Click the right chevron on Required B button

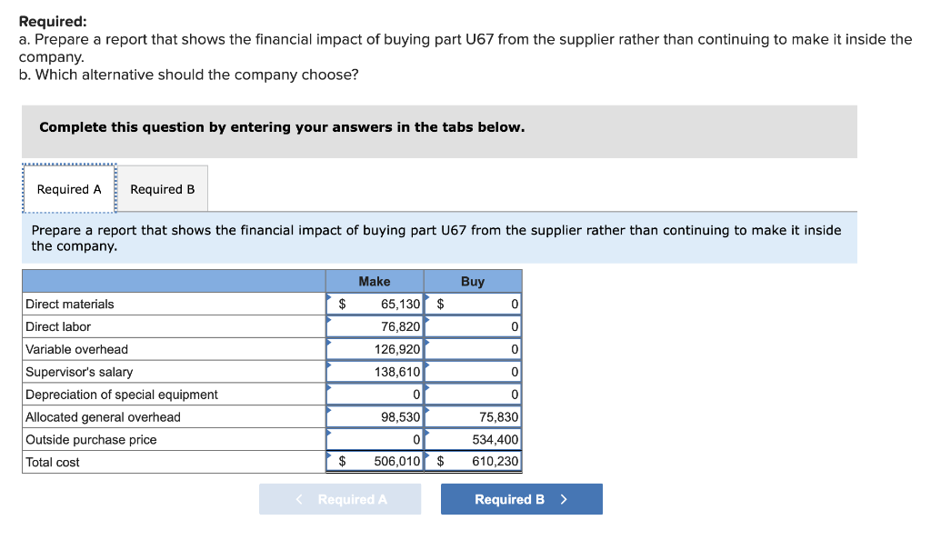click(x=564, y=499)
